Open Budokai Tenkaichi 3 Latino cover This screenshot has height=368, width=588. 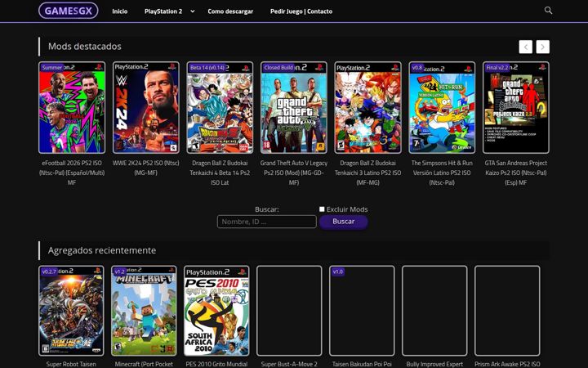pyautogui.click(x=367, y=108)
